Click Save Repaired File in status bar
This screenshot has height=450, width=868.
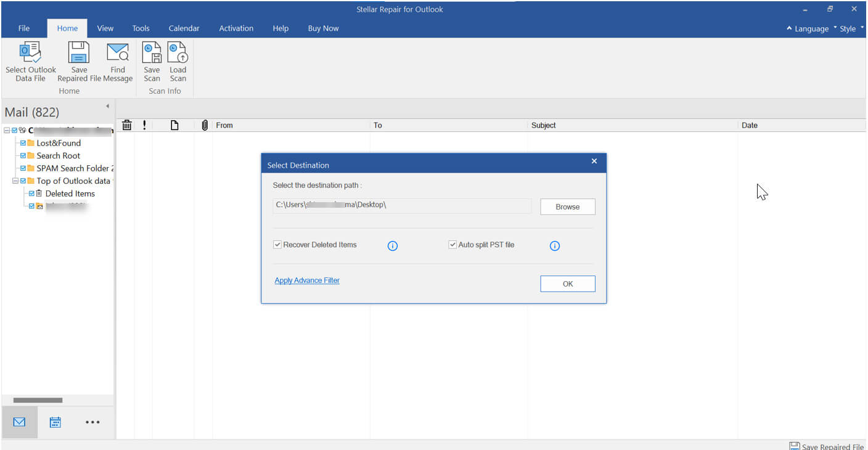(827, 446)
